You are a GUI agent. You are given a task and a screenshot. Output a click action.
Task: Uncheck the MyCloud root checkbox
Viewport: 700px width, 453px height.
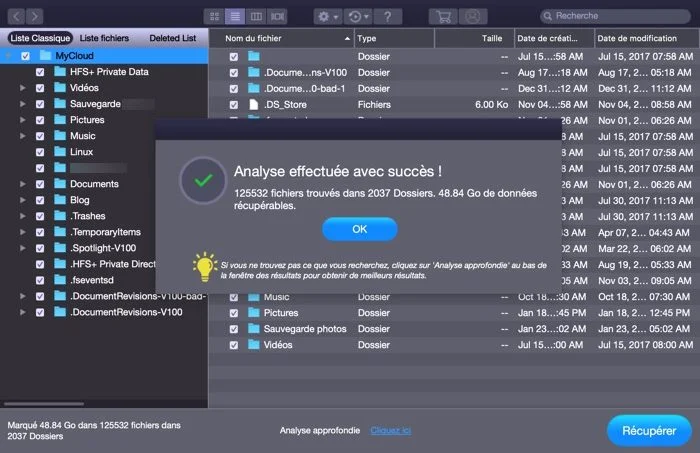coord(25,56)
